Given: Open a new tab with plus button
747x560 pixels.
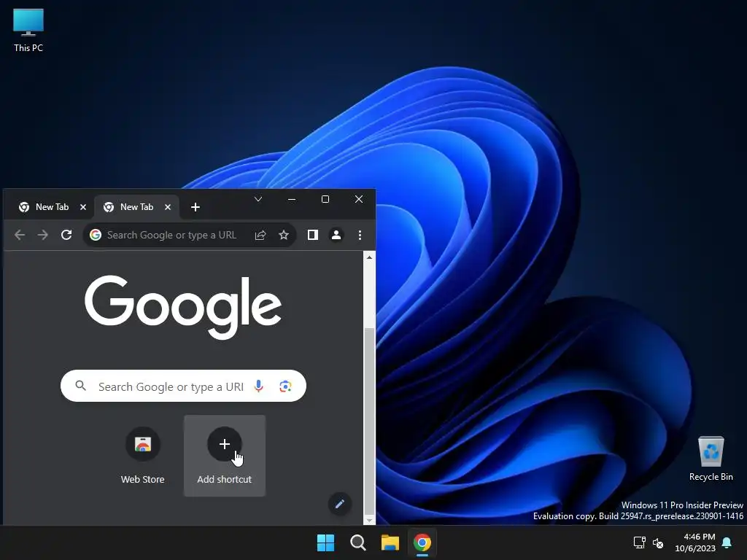Looking at the screenshot, I should (196, 207).
